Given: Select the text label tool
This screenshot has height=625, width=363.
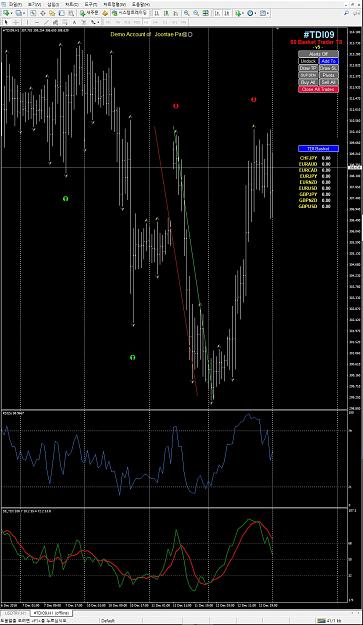Looking at the screenshot, I should (x=84, y=22).
